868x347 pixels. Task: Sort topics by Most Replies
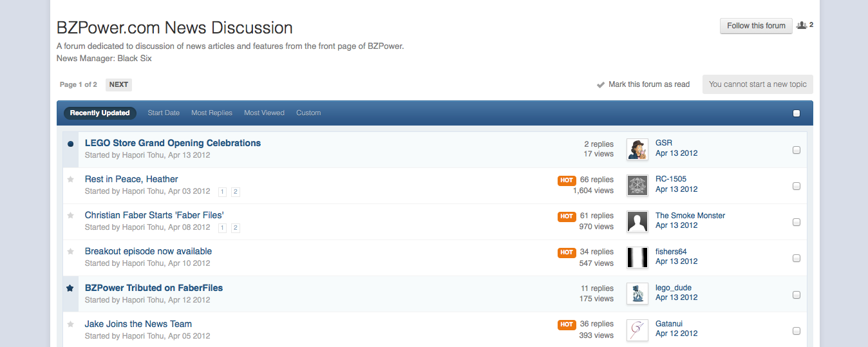tap(212, 113)
